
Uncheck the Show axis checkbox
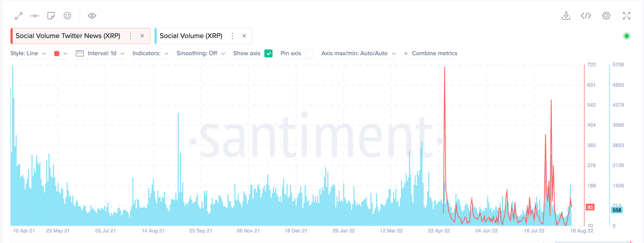[268, 54]
